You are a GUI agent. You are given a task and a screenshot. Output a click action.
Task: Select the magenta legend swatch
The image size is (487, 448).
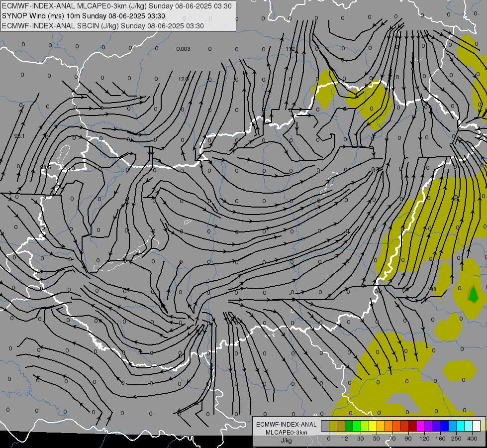420,426
